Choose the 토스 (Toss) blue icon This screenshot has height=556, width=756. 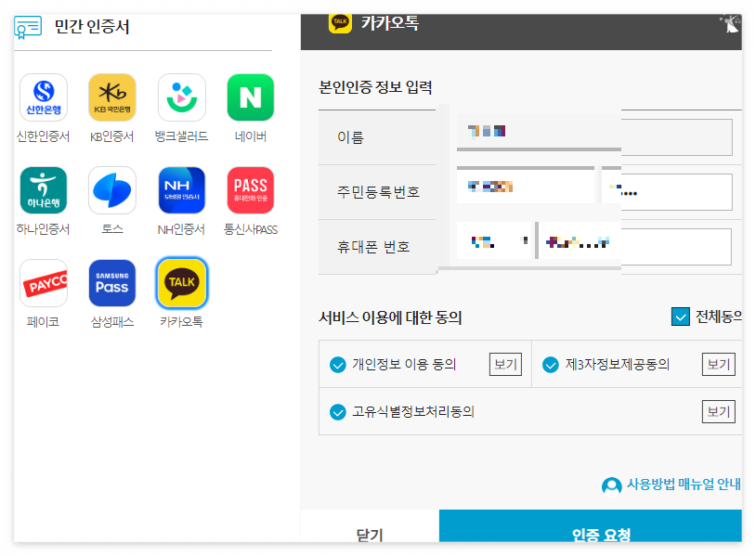coord(112,190)
